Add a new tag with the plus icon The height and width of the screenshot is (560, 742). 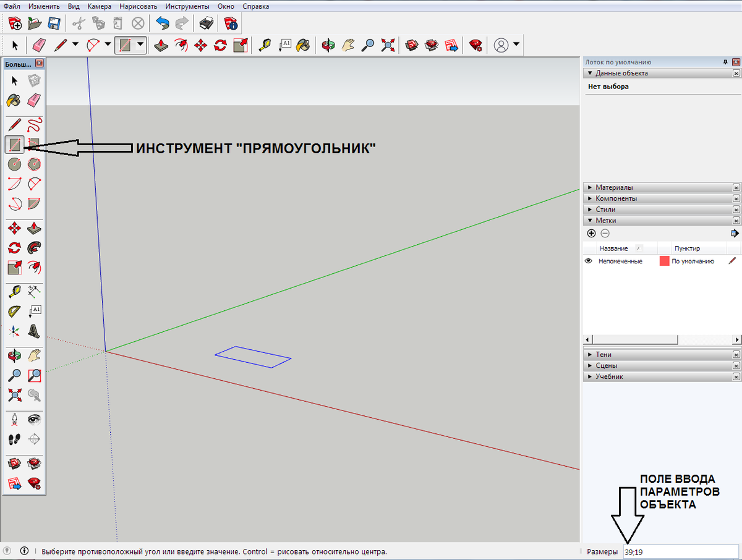pos(591,233)
